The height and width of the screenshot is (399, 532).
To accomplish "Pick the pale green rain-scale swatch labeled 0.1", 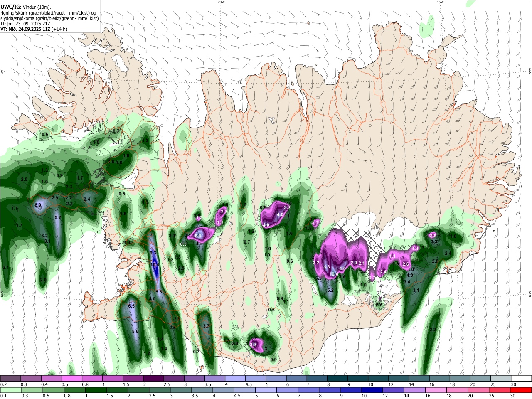I will tap(10, 390).
